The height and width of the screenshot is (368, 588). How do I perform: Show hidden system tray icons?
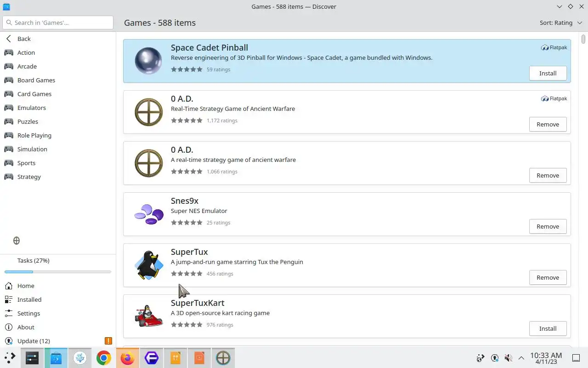coord(521,358)
